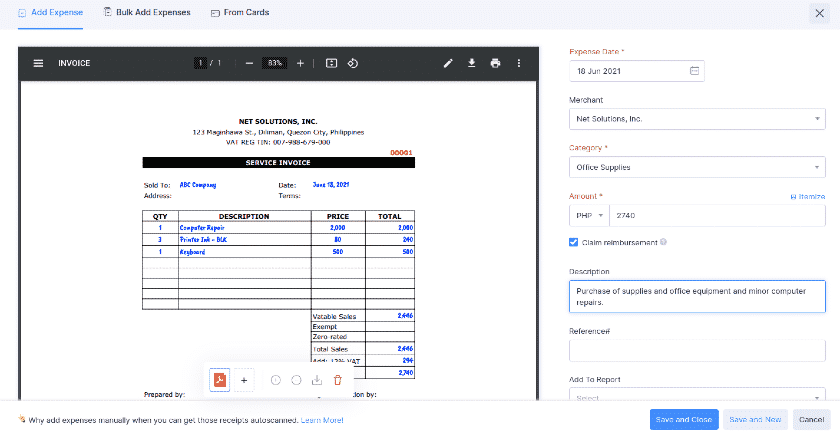
Task: Toggle Claim reimbursement checkbox
Action: pos(573,242)
